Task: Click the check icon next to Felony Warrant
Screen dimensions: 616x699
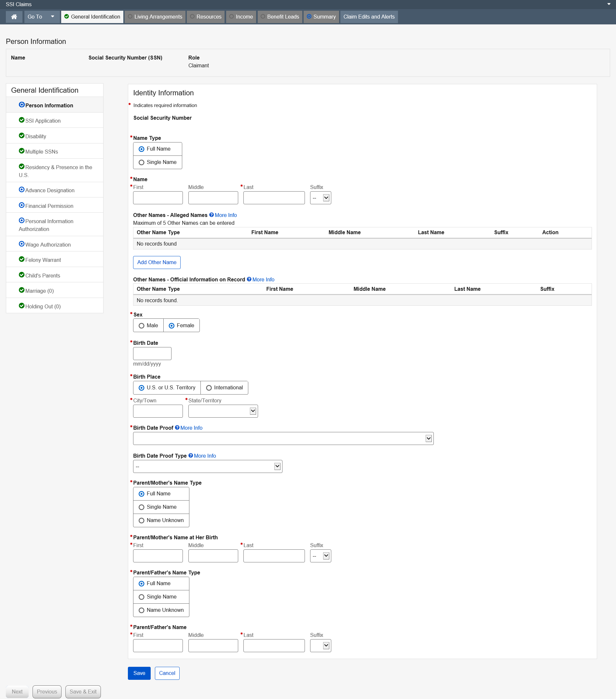Action: [x=21, y=259]
